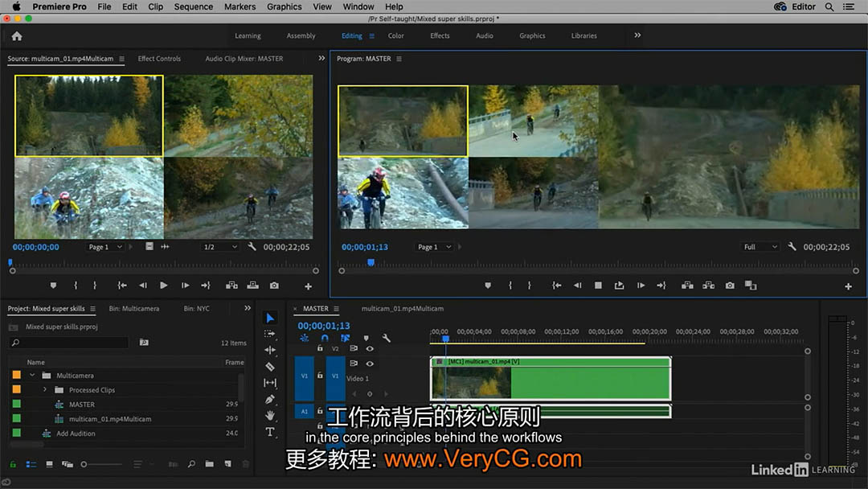Toggle Video 1 track output eye
This screenshot has height=489, width=868.
tap(370, 364)
